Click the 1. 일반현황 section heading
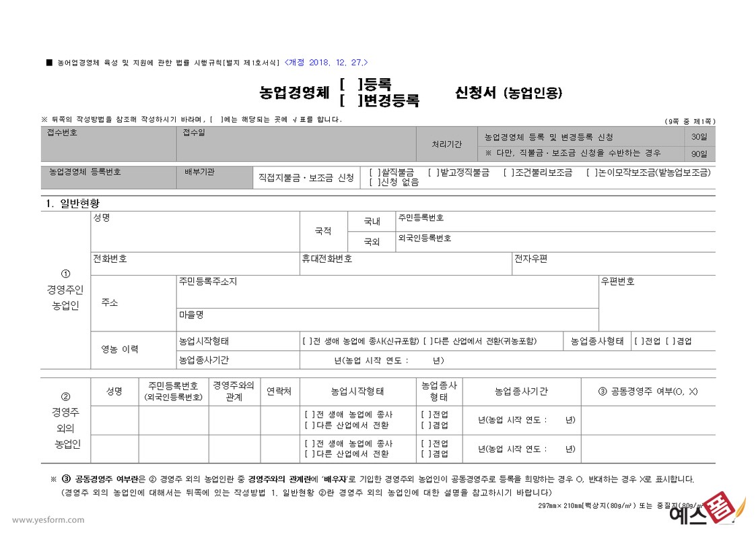This screenshot has height=535, width=756. 73,203
